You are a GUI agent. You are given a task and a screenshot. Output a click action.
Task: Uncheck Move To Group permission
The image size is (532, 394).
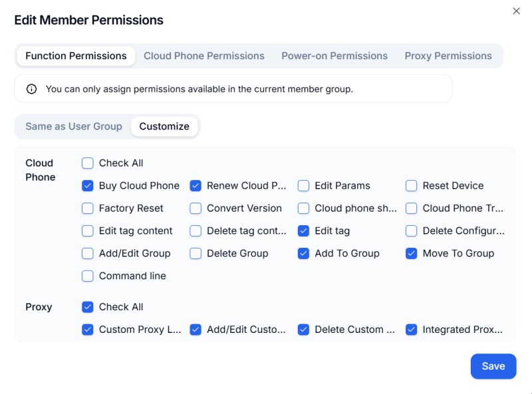(x=411, y=253)
